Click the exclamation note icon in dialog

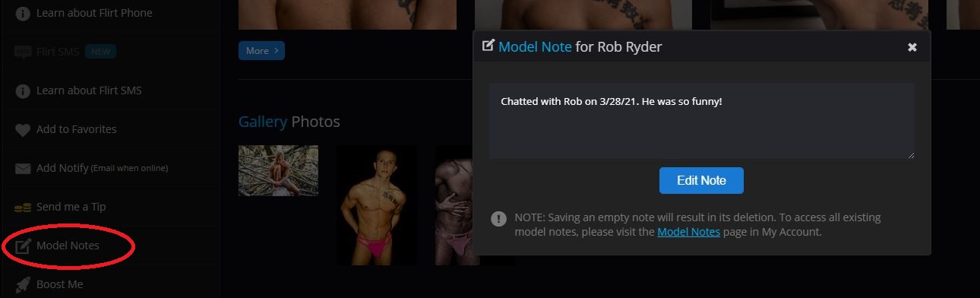click(498, 219)
